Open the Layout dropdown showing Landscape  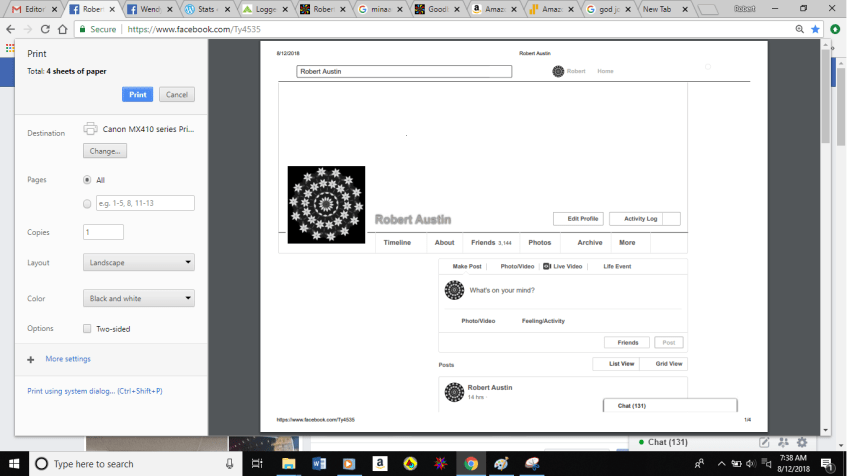138,262
